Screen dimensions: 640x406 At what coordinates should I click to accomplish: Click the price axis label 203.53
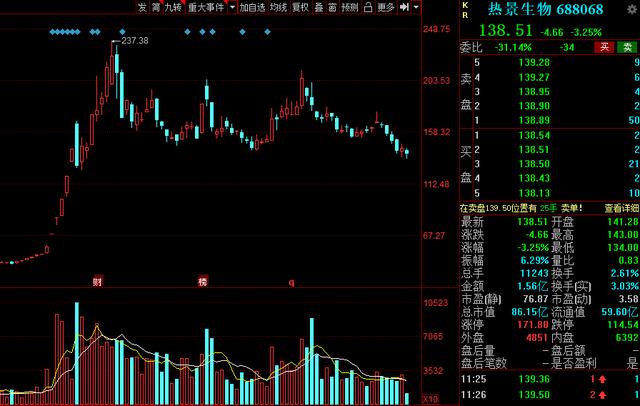click(x=436, y=80)
